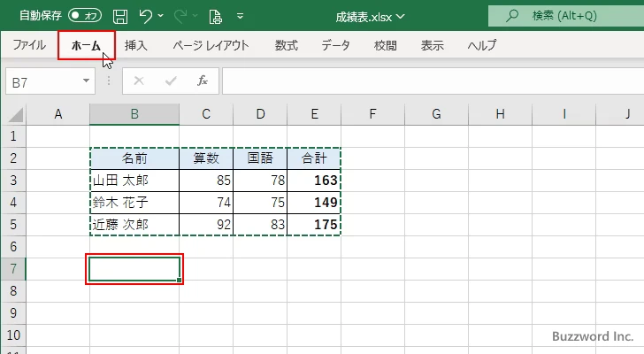Open the Quick Access Toolbar customize arrow
The width and height of the screenshot is (644, 354).
(239, 16)
